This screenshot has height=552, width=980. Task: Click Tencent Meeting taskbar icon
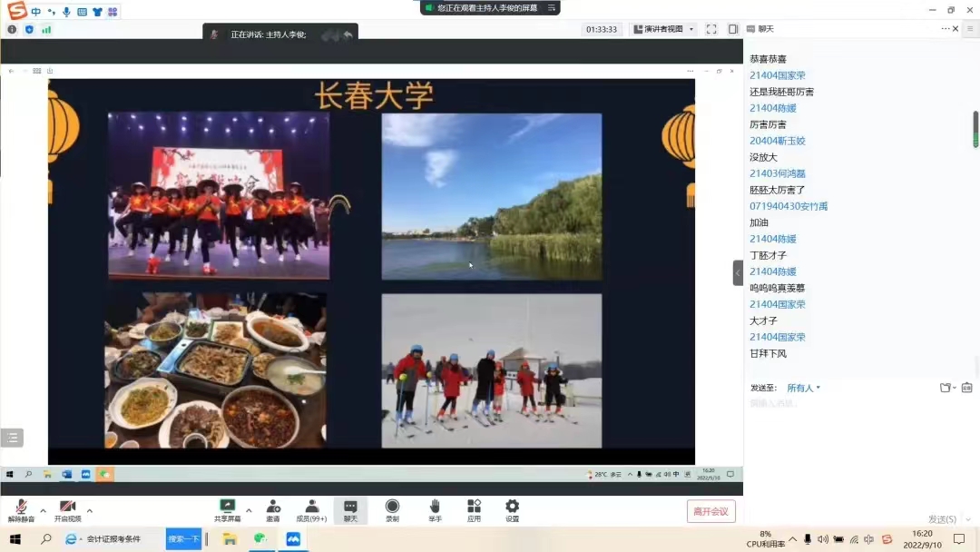click(x=293, y=539)
